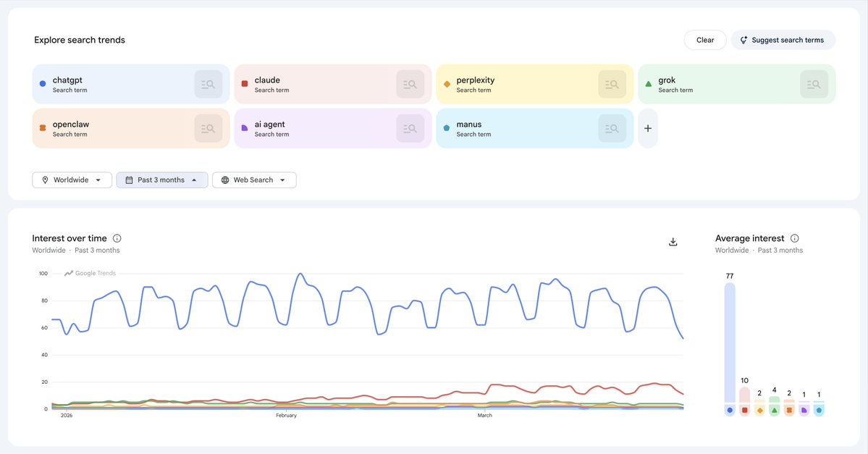Screen dimensions: 868x454
Task: Open explore icon on openclaw card
Action: (x=208, y=128)
